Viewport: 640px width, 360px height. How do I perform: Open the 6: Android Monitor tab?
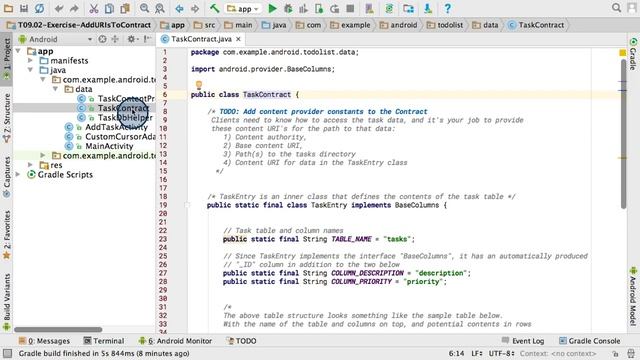pos(175,341)
